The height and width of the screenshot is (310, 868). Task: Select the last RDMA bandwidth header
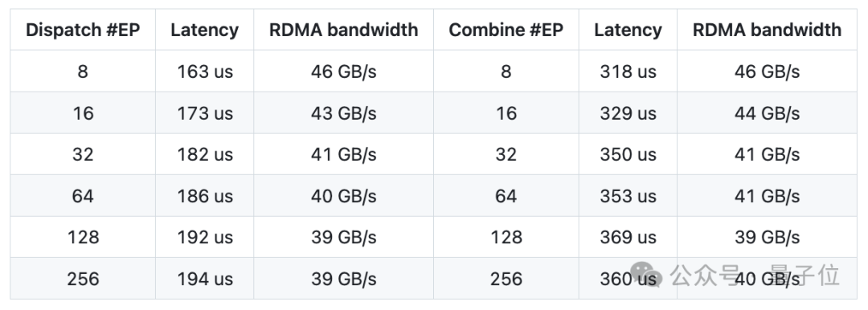(767, 30)
